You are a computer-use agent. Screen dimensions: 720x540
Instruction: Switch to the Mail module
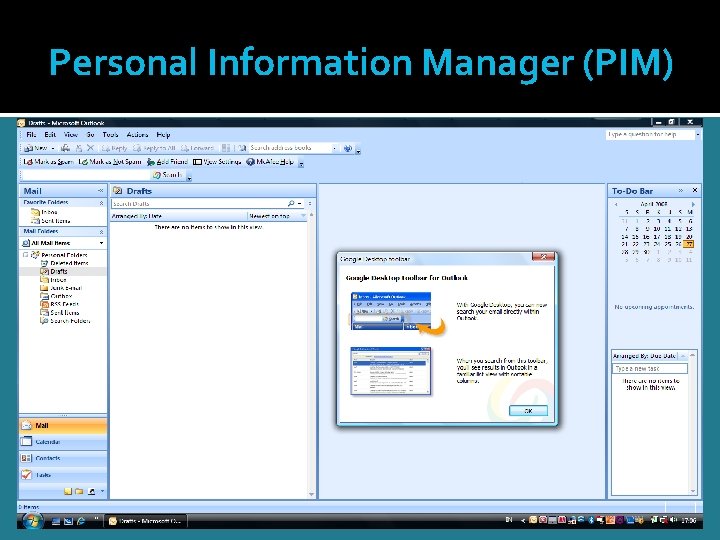coord(63,426)
